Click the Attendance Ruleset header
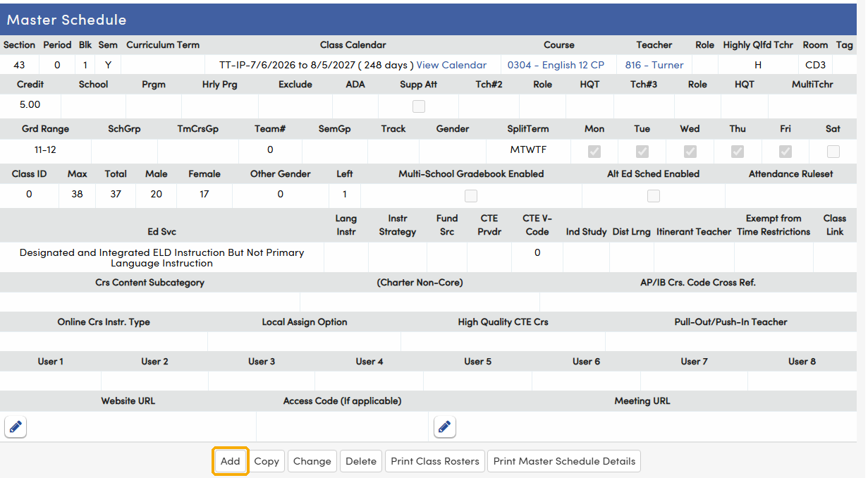Screen dimensions: 868x478 [x=790, y=173]
